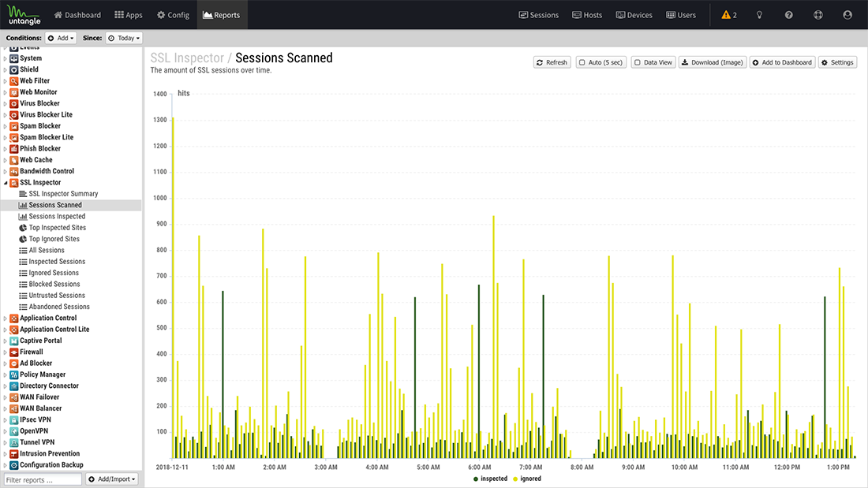The height and width of the screenshot is (488, 868).
Task: Open the All Sessions report
Action: point(47,251)
